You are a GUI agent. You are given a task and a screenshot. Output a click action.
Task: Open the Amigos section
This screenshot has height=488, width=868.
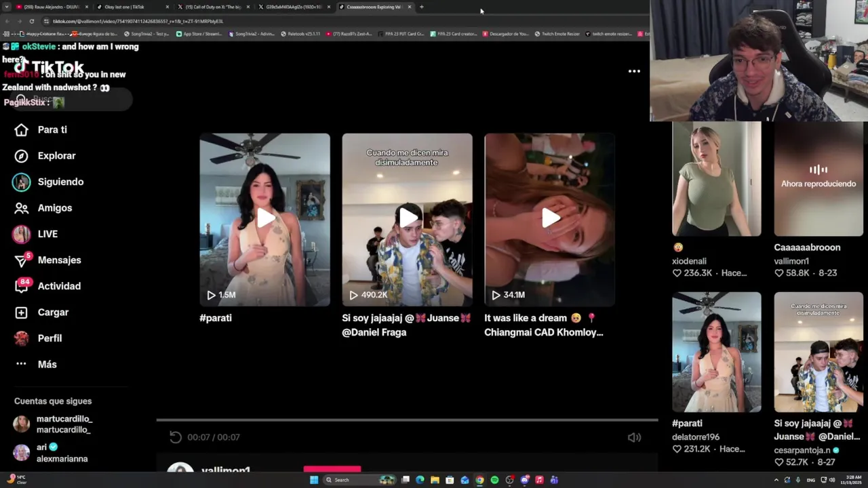point(43,208)
